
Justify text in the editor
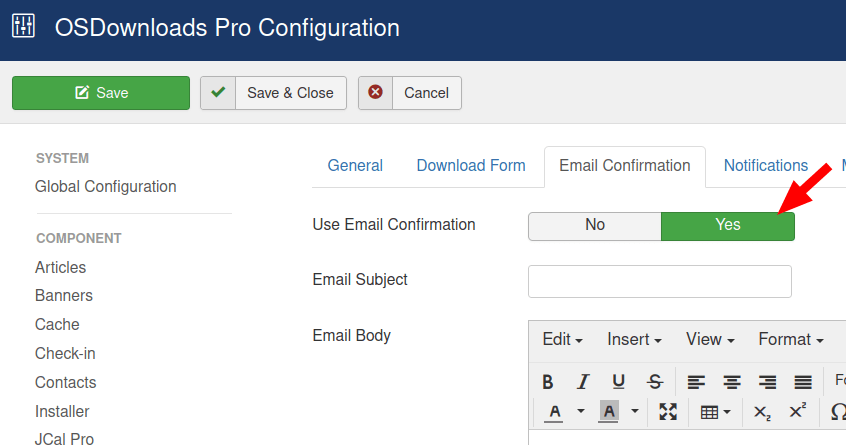click(x=803, y=382)
